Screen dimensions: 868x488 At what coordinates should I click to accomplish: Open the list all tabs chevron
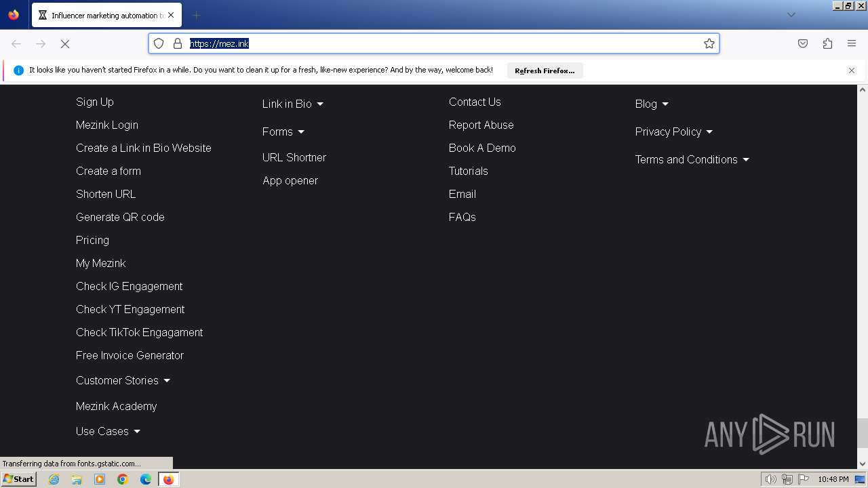coord(791,15)
